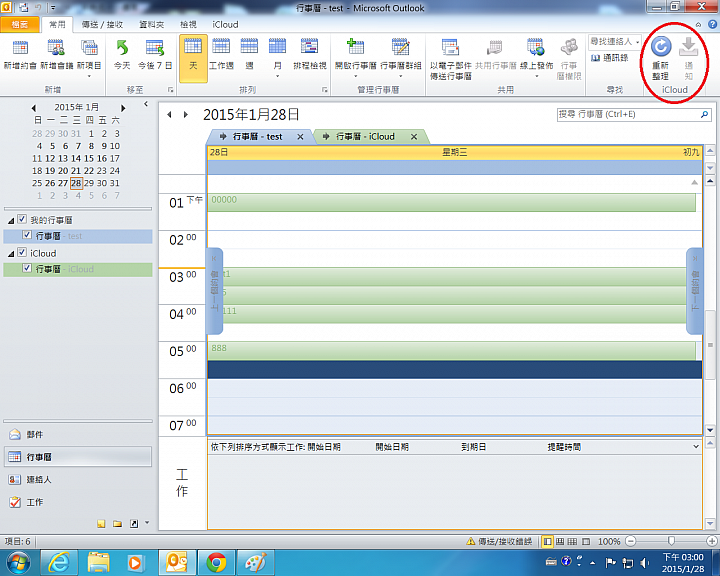720x576 pixels.
Task: Select the 888 appointment at 5 PM
Action: (x=451, y=351)
